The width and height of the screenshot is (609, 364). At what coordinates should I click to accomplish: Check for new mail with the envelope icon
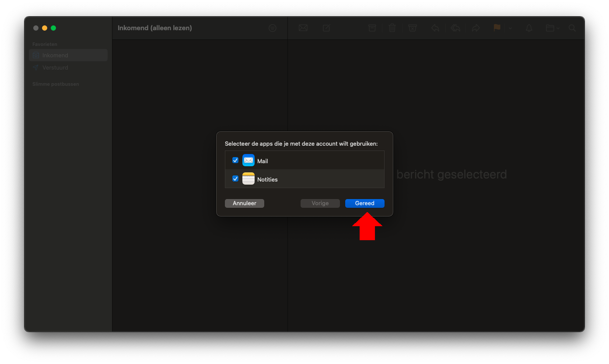303,28
